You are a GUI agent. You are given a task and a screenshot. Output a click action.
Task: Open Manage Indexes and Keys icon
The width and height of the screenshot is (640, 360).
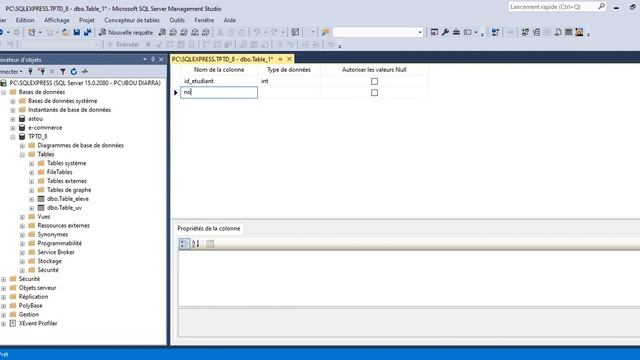(536, 32)
